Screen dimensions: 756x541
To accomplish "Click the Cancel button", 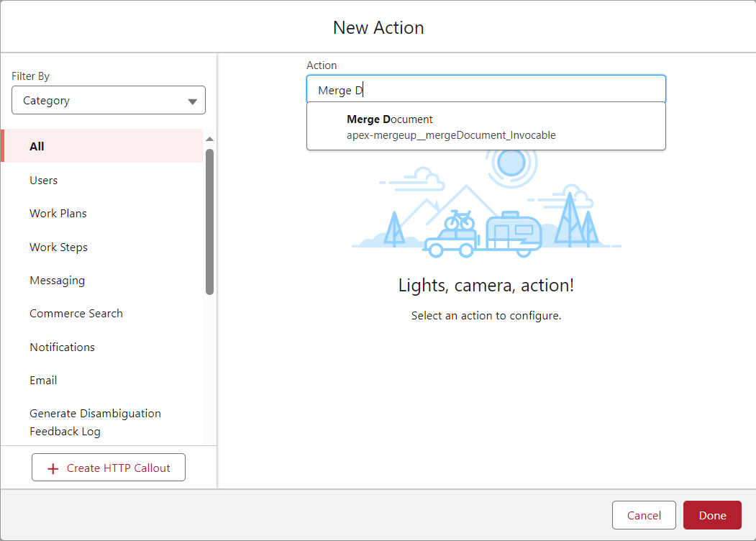I will pyautogui.click(x=644, y=515).
